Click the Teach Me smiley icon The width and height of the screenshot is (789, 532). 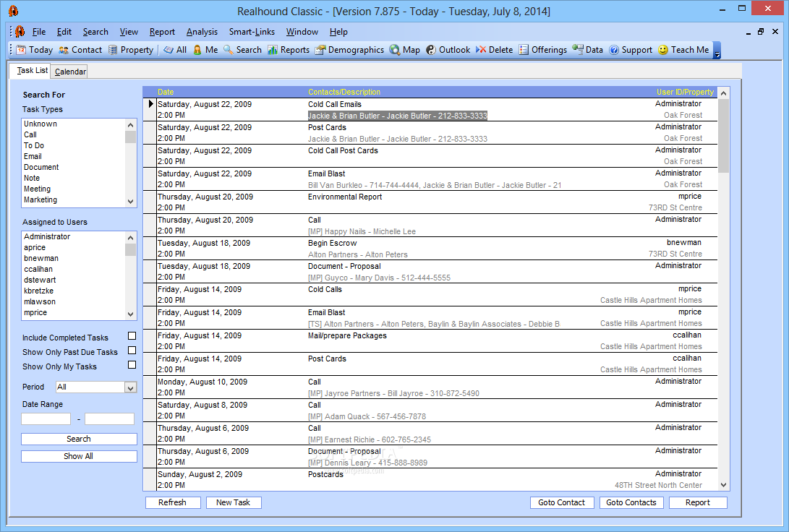(x=683, y=50)
